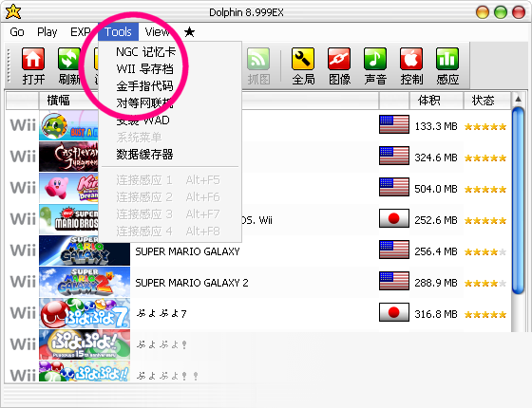Viewport: 532px width, 408px height.
Task: Sort by 状态 status column header
Action: [486, 101]
